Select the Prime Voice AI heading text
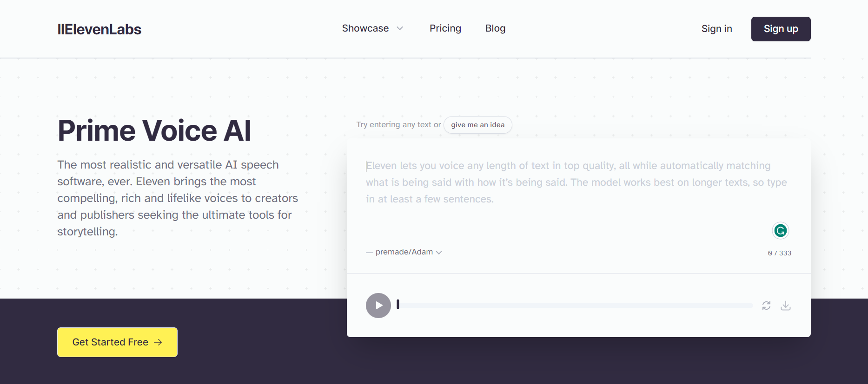 (154, 130)
